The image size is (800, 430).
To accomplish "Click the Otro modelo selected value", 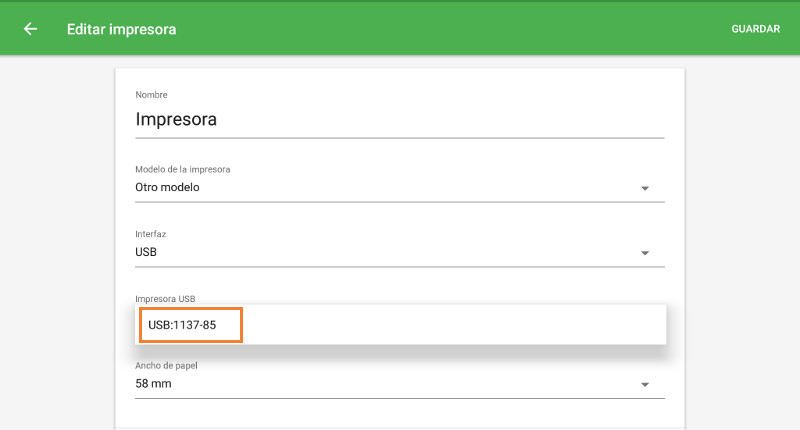I will pyautogui.click(x=168, y=187).
